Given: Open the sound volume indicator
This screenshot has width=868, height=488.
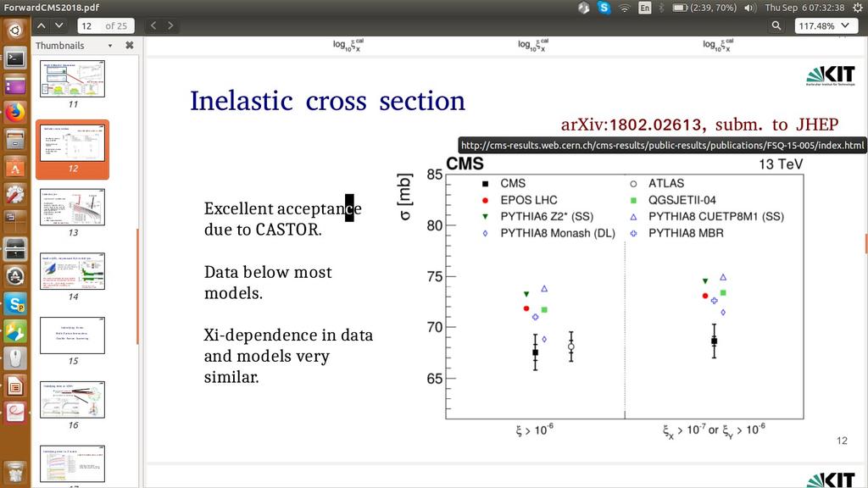Looking at the screenshot, I should (750, 8).
